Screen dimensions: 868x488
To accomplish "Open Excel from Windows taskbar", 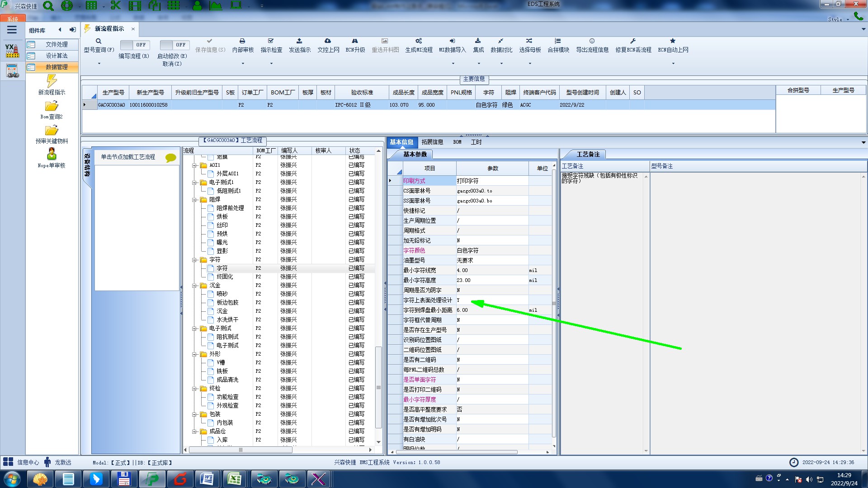I will pos(235,479).
